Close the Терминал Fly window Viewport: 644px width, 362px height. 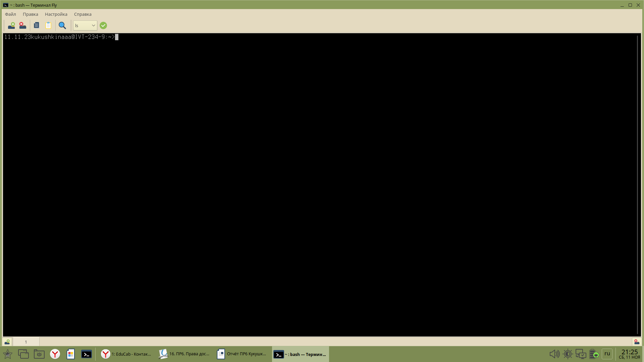pyautogui.click(x=638, y=5)
